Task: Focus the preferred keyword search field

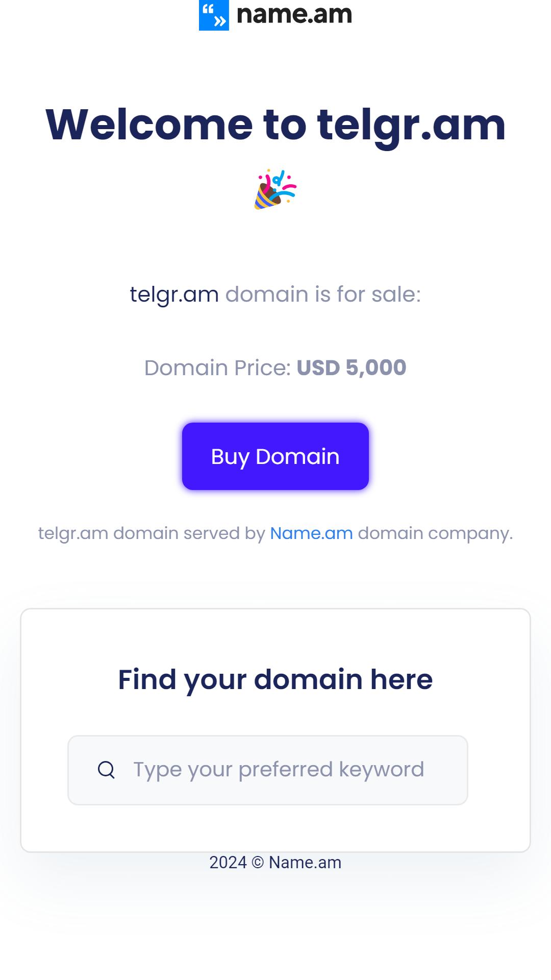Action: click(x=268, y=770)
